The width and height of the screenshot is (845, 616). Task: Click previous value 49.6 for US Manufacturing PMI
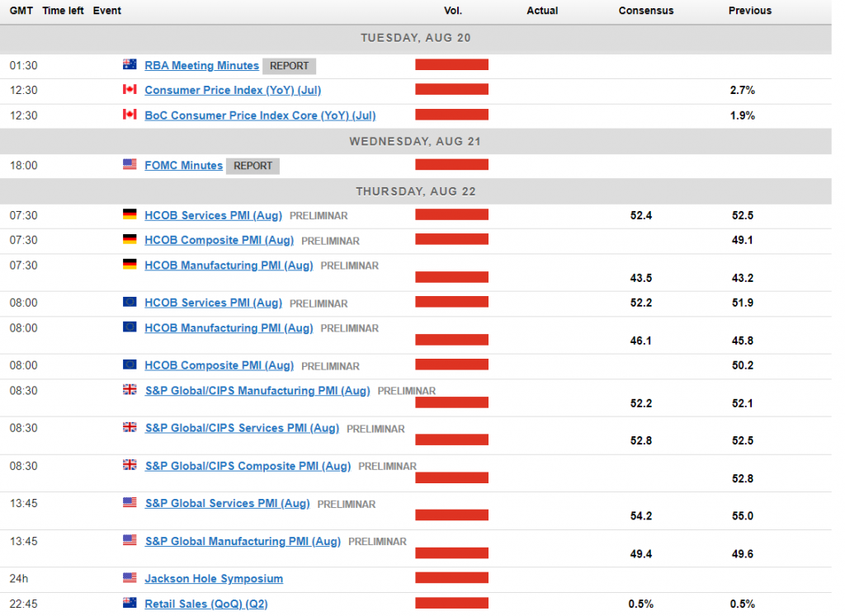click(x=743, y=554)
